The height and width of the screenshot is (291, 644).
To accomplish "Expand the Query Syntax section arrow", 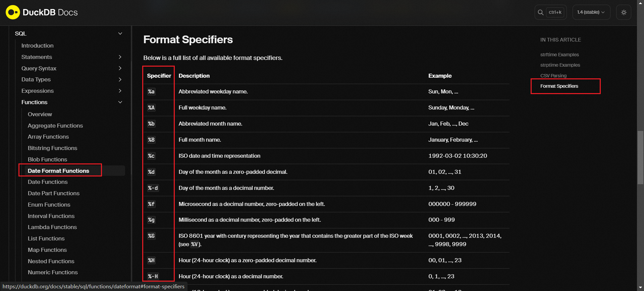I will (120, 68).
